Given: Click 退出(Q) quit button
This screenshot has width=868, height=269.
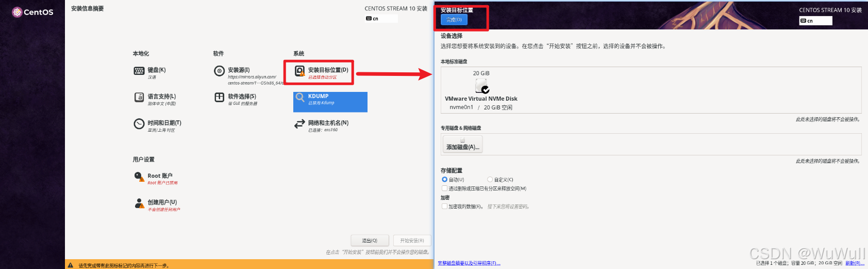Looking at the screenshot, I should 370,241.
